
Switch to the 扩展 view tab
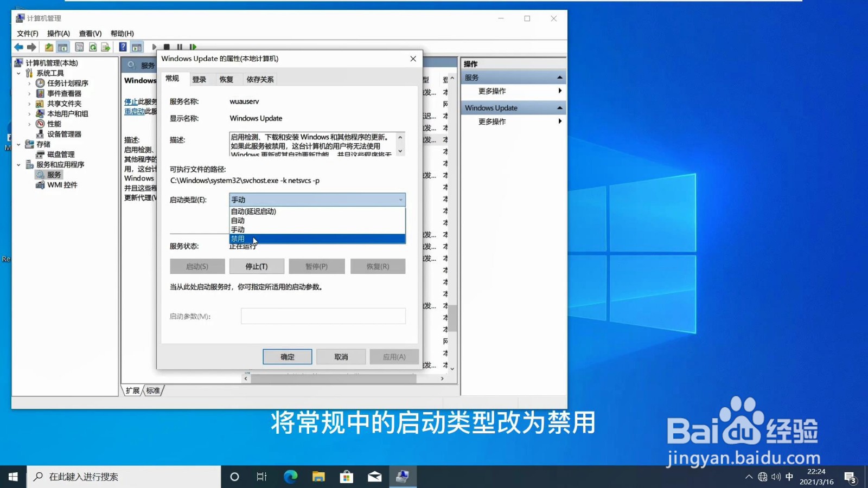coord(132,390)
